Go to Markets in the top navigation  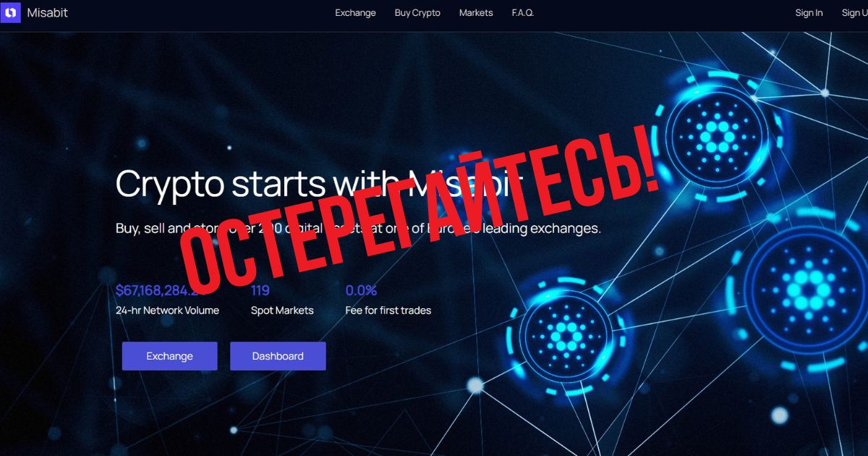(476, 13)
